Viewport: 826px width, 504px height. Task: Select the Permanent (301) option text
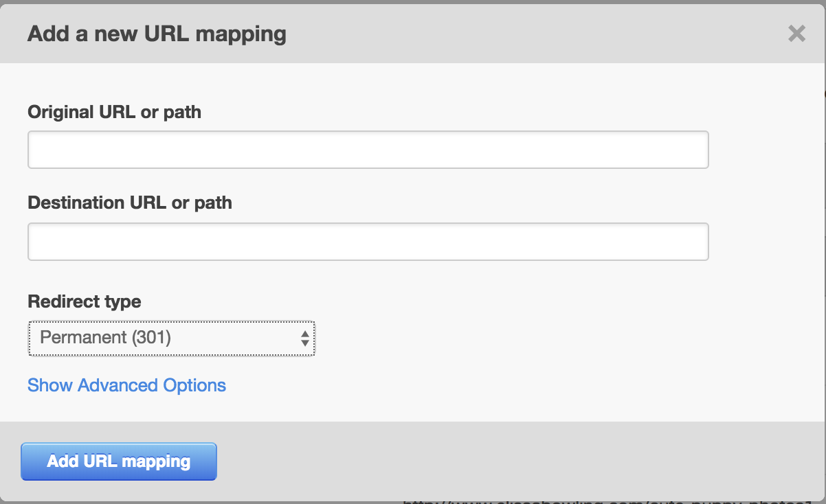105,338
